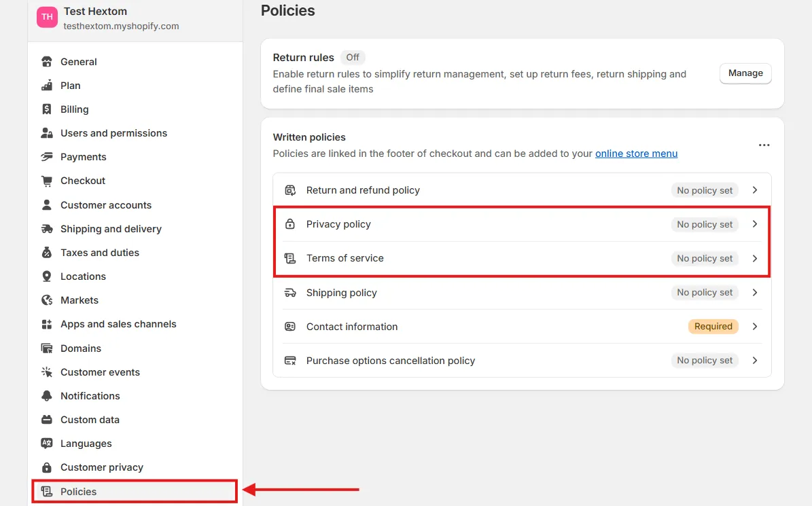Screen dimensions: 812x506
Task: Click the Customer accounts person icon
Action: [47, 205]
